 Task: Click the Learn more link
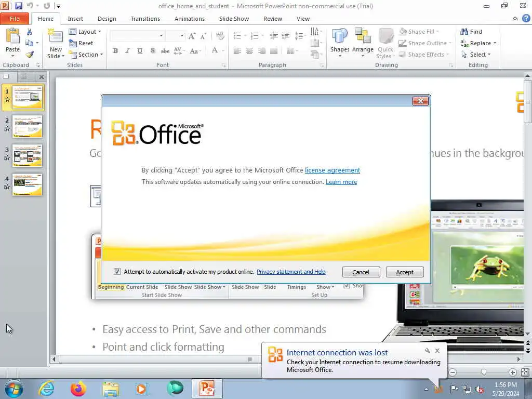click(341, 182)
